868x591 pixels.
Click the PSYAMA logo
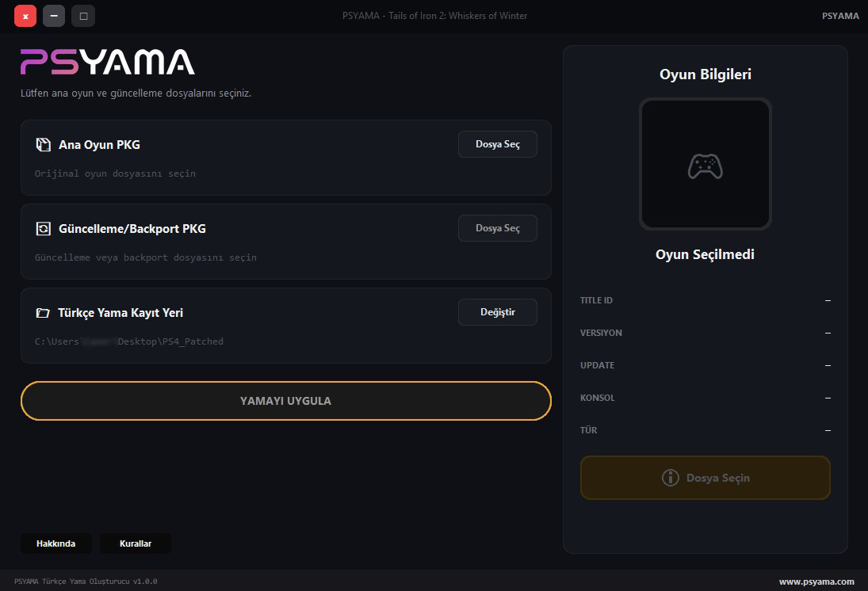click(107, 62)
